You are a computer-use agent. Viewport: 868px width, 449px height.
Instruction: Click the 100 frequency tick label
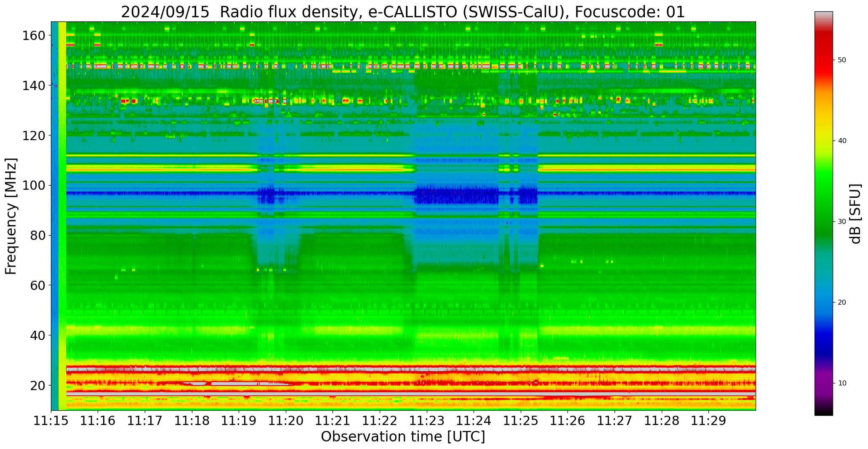tap(34, 185)
